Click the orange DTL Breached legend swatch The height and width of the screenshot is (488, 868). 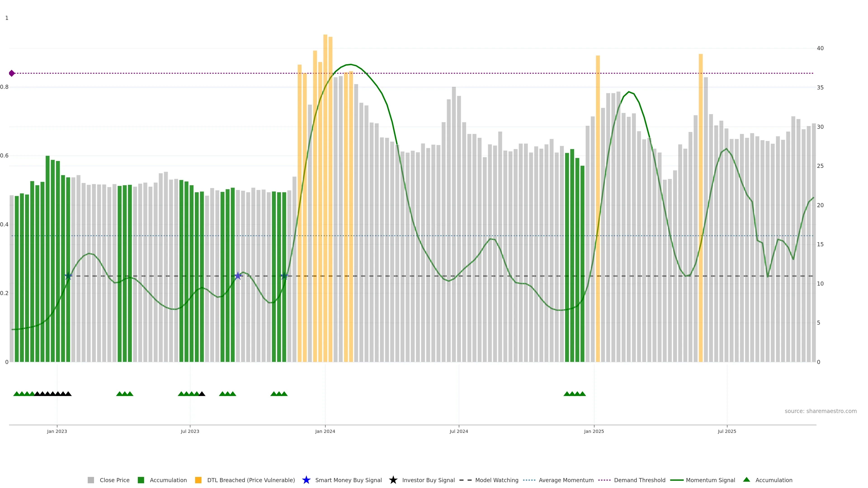pos(198,480)
